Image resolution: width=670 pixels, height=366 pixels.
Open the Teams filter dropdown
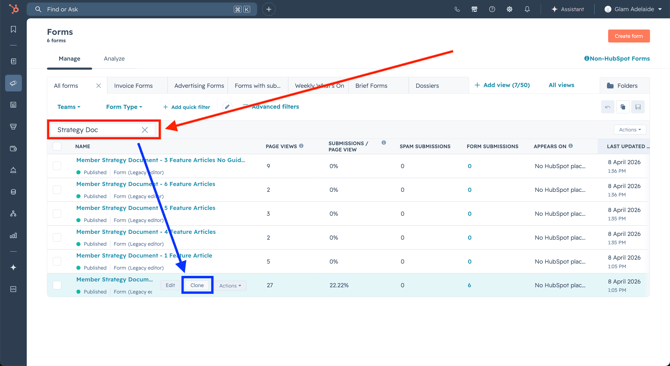coord(69,107)
